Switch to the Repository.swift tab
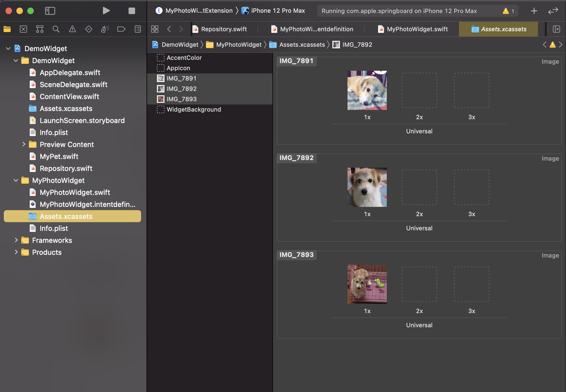 [220, 29]
